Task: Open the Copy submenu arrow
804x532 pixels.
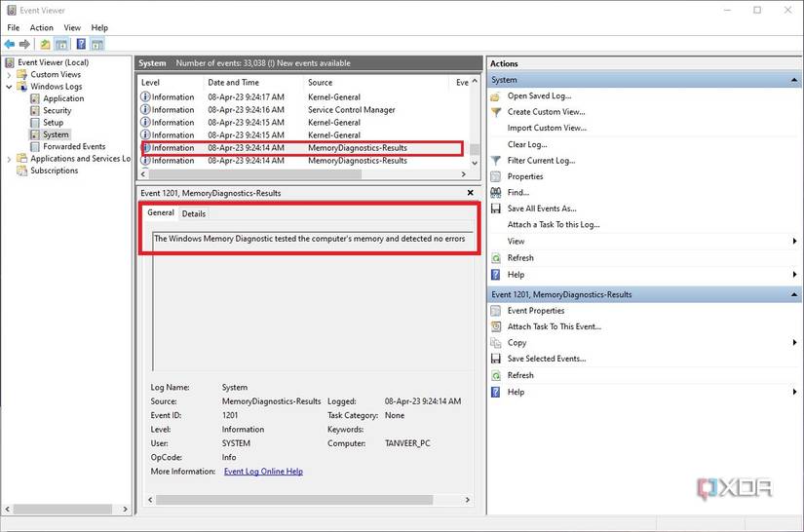Action: (x=797, y=343)
